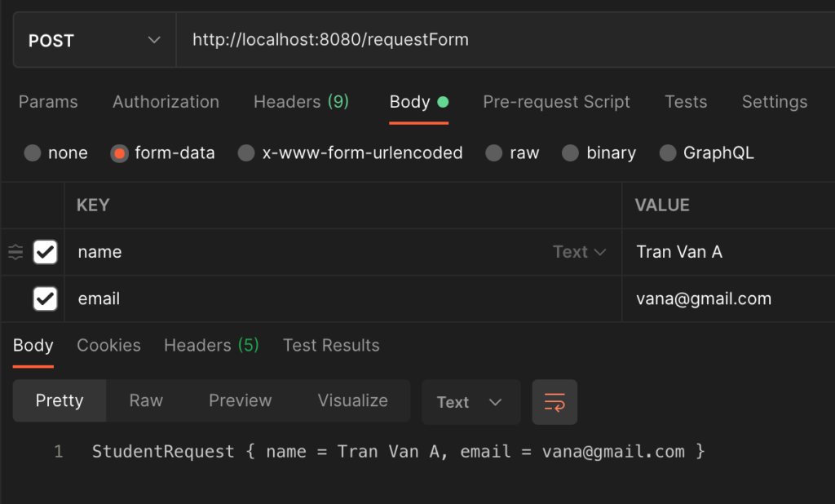Switch to the Params tab
The width and height of the screenshot is (835, 504).
click(48, 102)
